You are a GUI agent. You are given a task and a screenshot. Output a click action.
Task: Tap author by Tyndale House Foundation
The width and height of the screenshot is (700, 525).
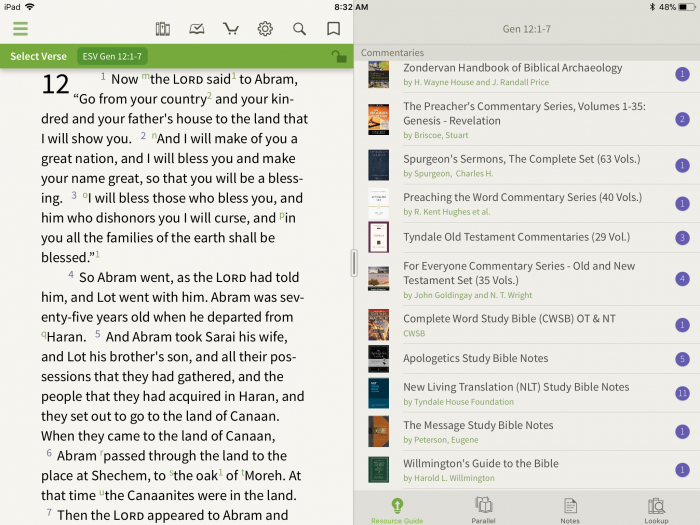point(458,402)
